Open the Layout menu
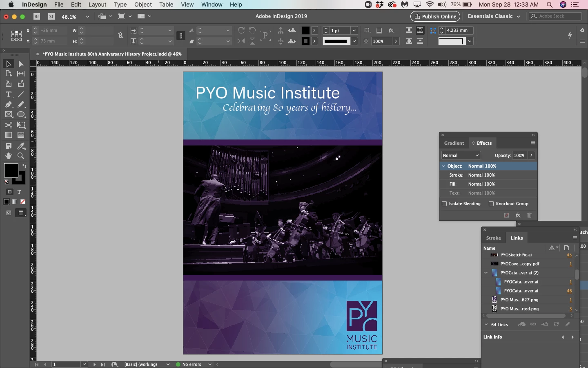This screenshot has height=368, width=588. click(97, 4)
